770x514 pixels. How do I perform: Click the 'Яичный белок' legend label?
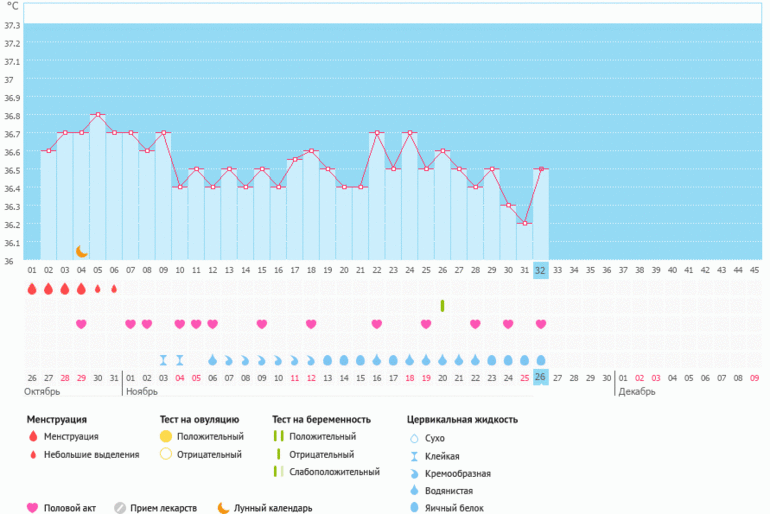(454, 508)
